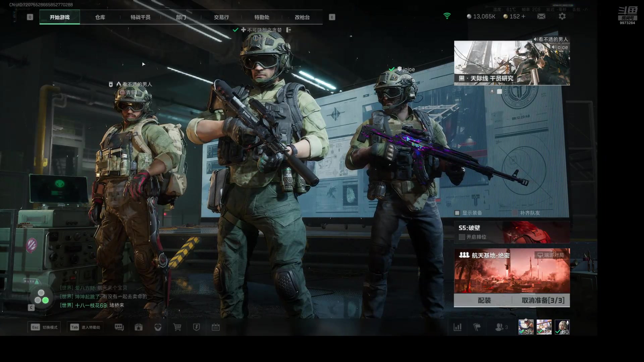The height and width of the screenshot is (362, 644).
Task: Select the rightmost squad avatar with the microphone badge
Action: 562,327
